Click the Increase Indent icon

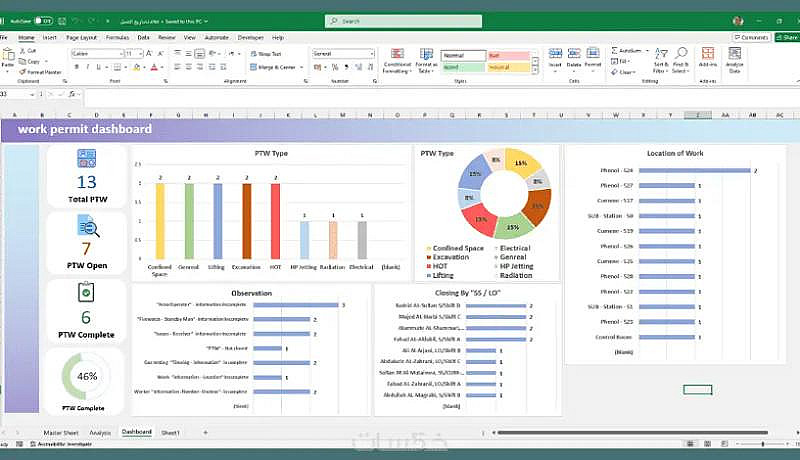pos(223,67)
